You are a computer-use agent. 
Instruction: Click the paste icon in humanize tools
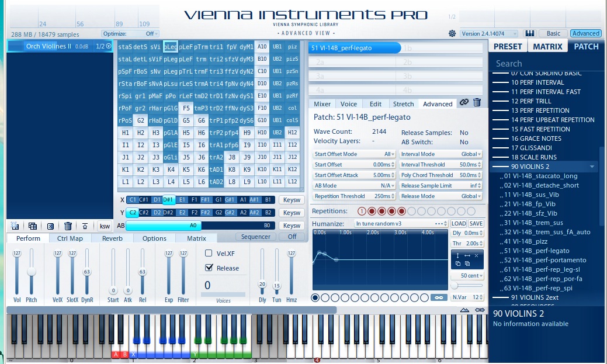pos(467,264)
